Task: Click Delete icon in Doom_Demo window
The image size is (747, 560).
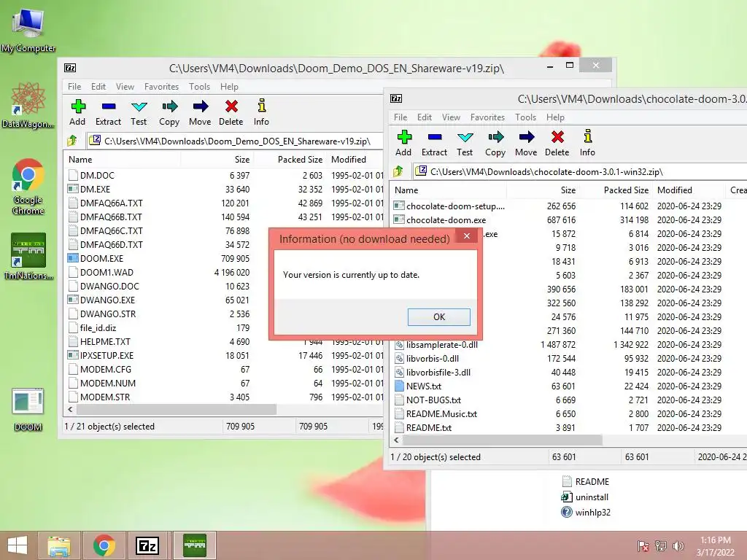Action: [231, 106]
